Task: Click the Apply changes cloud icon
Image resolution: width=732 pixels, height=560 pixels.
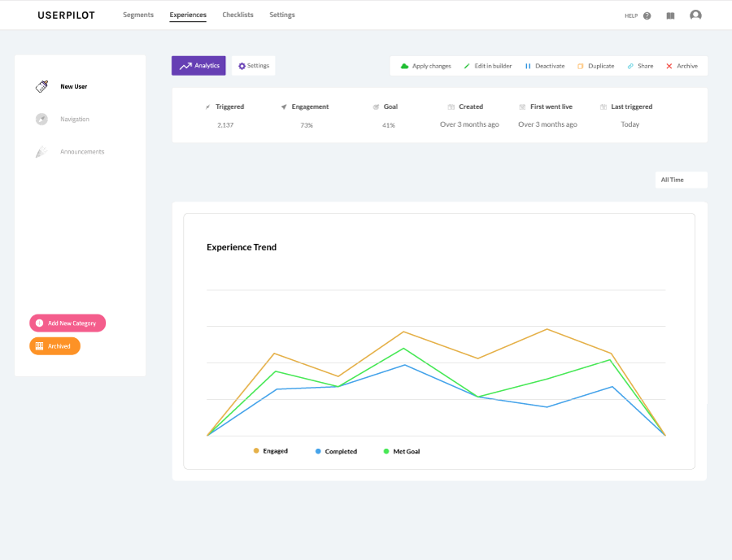Action: [404, 67]
